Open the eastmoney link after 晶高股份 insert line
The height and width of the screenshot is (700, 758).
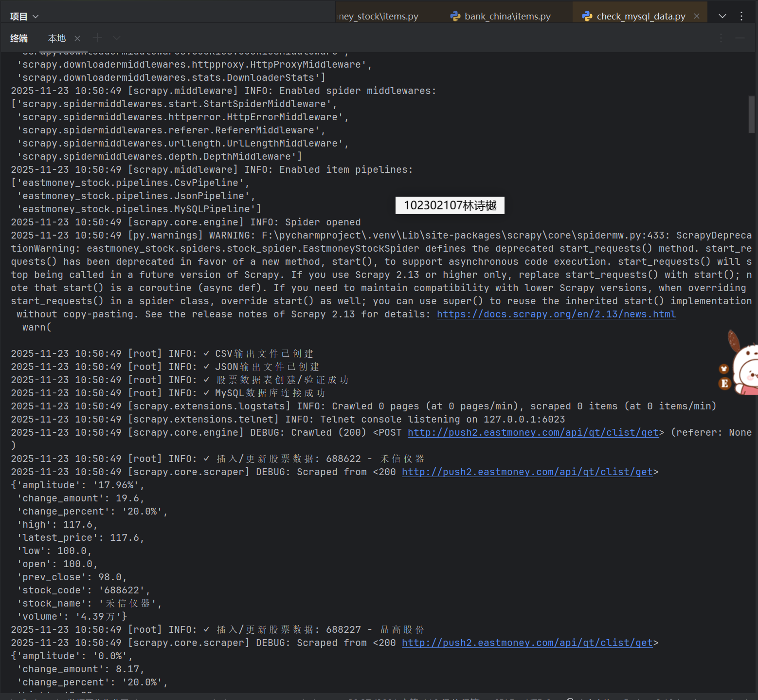[527, 643]
